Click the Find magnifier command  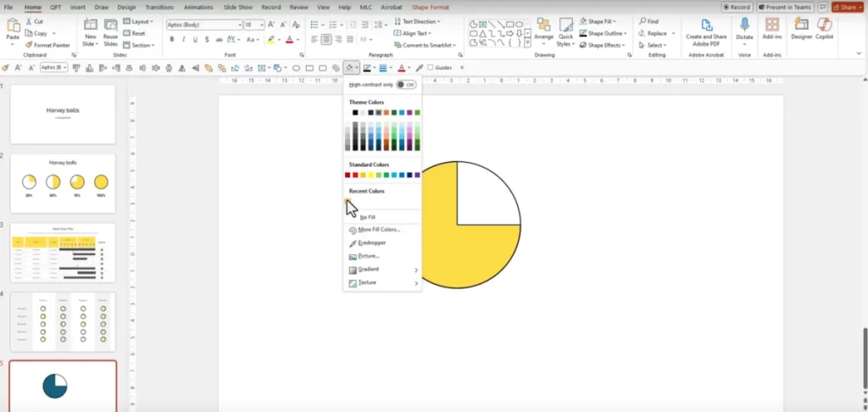pyautogui.click(x=648, y=21)
